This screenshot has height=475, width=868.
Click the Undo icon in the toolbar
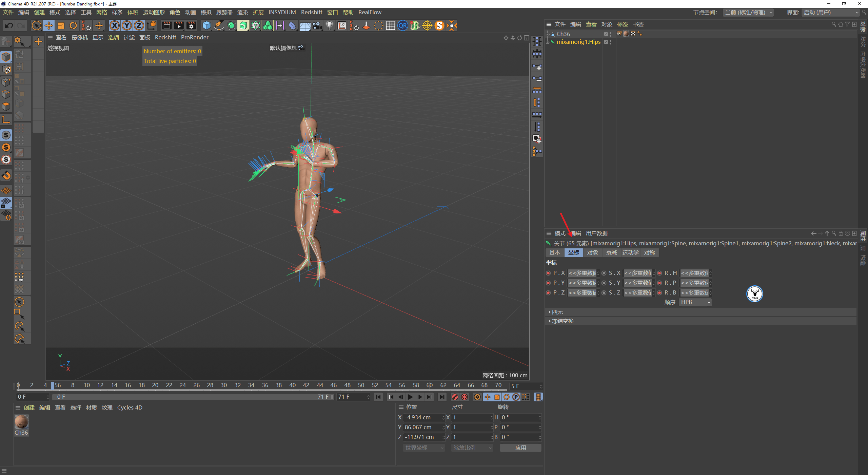click(9, 25)
